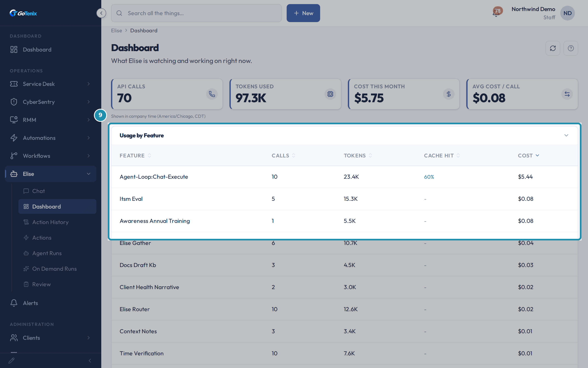Expand the Clients menu

(51, 338)
